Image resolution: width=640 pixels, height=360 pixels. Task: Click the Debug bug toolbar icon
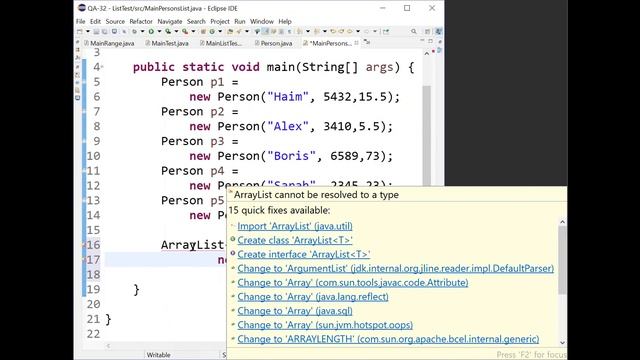pos(135,31)
